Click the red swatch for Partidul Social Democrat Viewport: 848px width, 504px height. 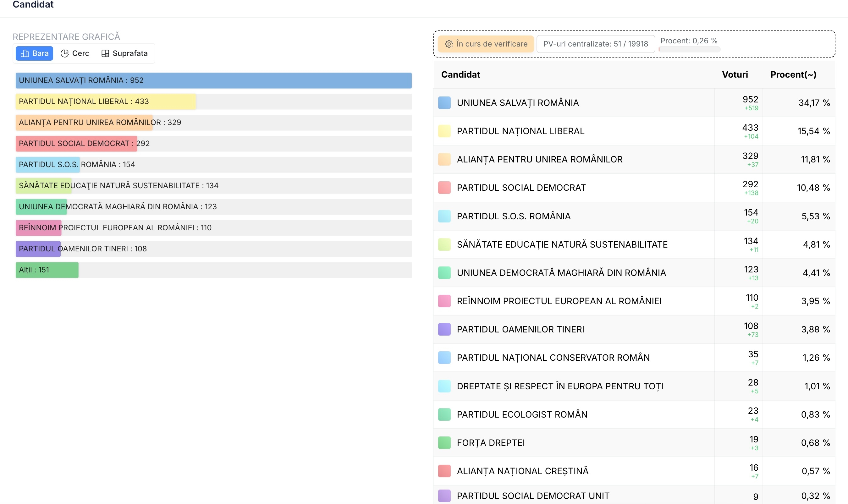(x=444, y=188)
